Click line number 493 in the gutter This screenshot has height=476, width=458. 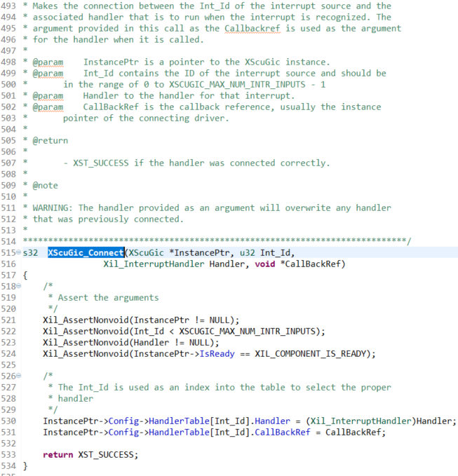coord(8,6)
